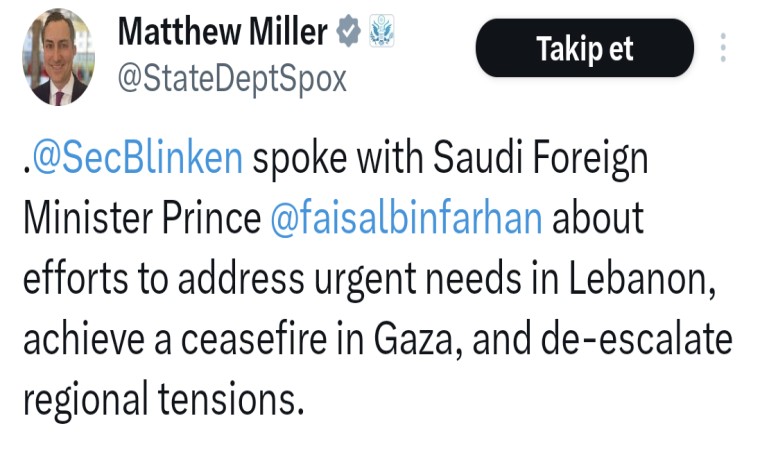The height and width of the screenshot is (450, 760).
Task: Open Matthew Miller's profile photo
Action: [x=58, y=59]
